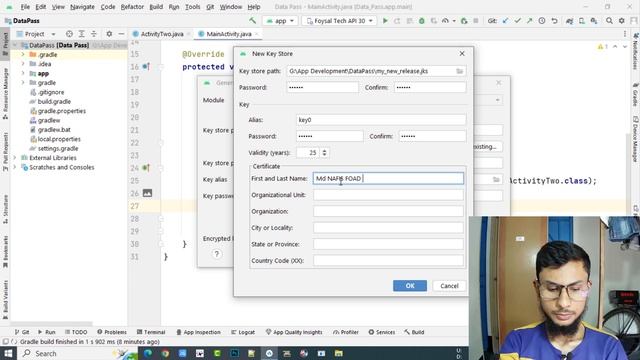Open the Tools menu
The height and width of the screenshot is (360, 640).
pyautogui.click(x=193, y=7)
